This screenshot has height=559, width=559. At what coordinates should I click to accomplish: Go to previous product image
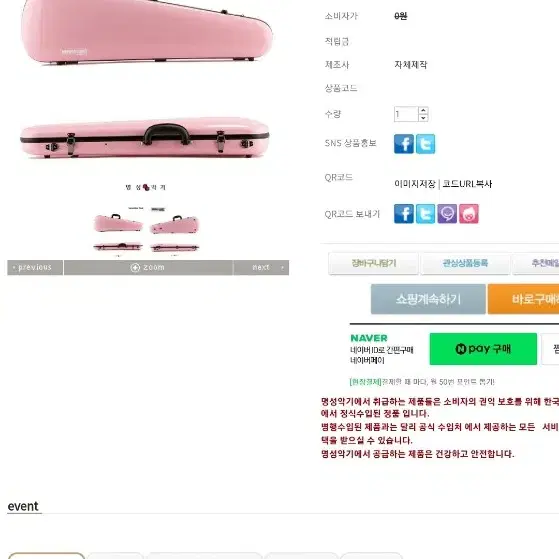(35, 268)
